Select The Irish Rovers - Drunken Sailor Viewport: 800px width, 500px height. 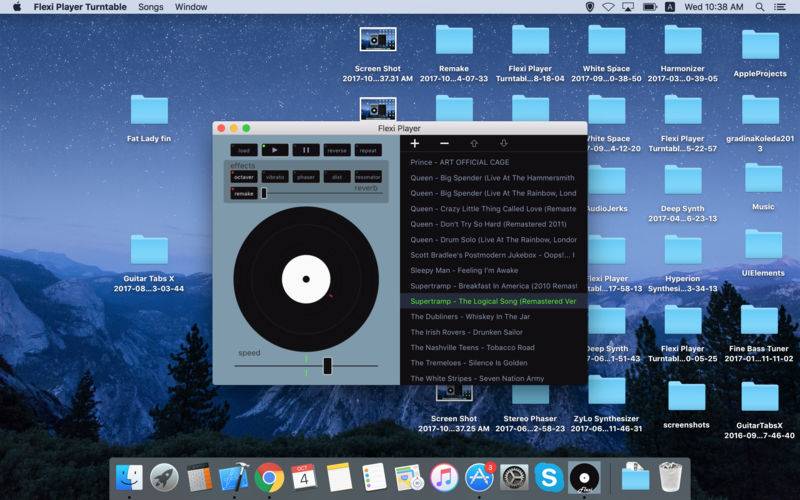(x=493, y=332)
